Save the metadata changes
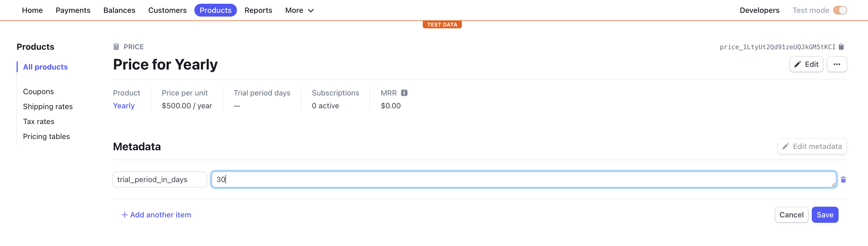The width and height of the screenshot is (868, 246). click(825, 215)
